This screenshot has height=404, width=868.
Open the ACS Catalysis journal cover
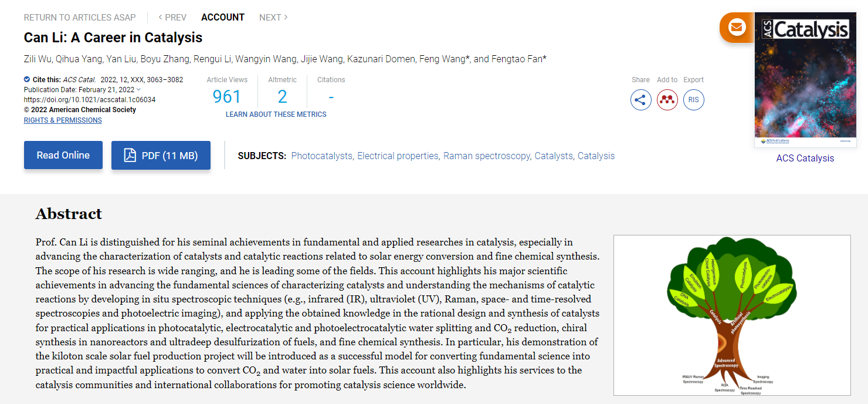point(805,80)
